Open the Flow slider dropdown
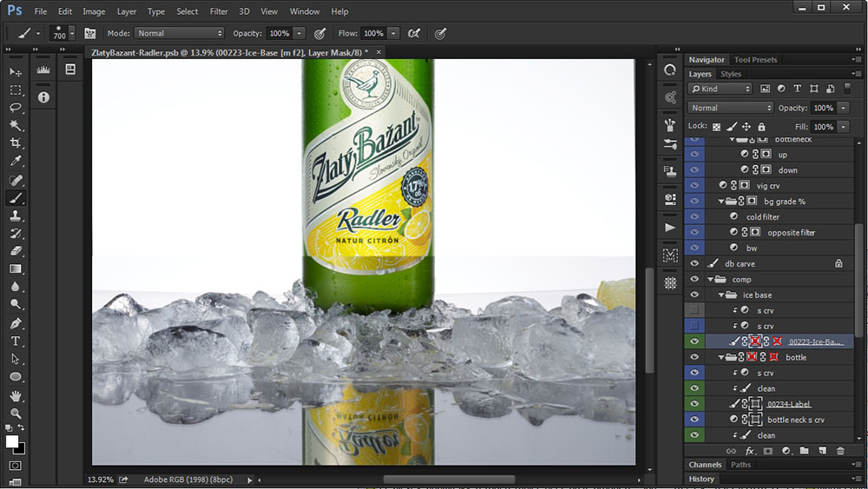868x489 pixels. [393, 33]
